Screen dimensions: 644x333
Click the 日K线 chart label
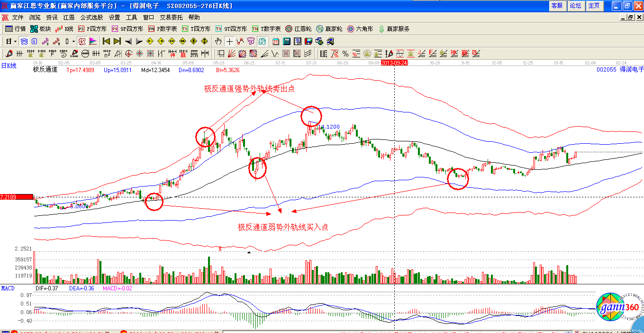pos(9,66)
